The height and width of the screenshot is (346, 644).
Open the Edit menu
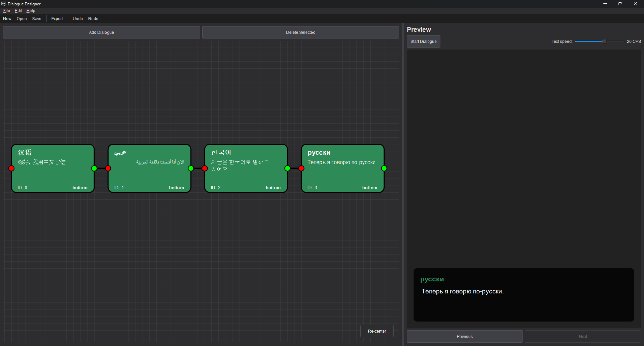point(18,10)
